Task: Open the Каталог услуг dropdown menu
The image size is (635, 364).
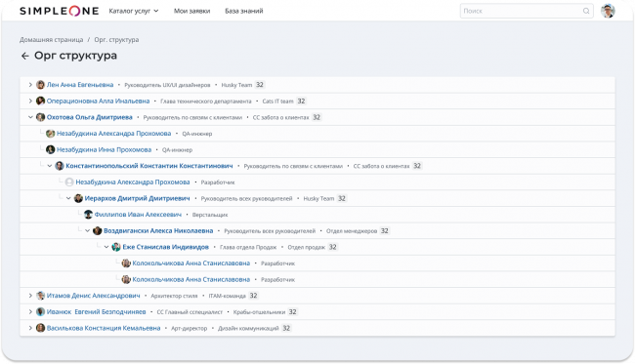Action: coord(134,11)
